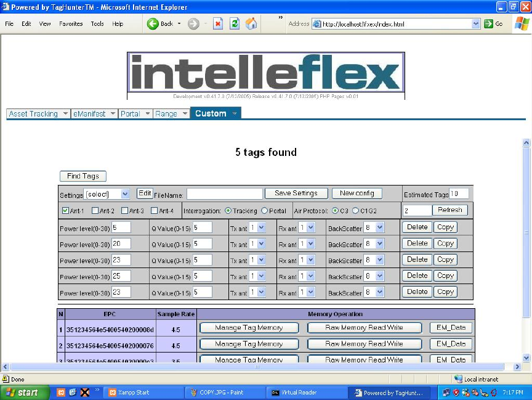Expand the toolbar overflow chevron
532x400 pixels.
click(x=281, y=17)
